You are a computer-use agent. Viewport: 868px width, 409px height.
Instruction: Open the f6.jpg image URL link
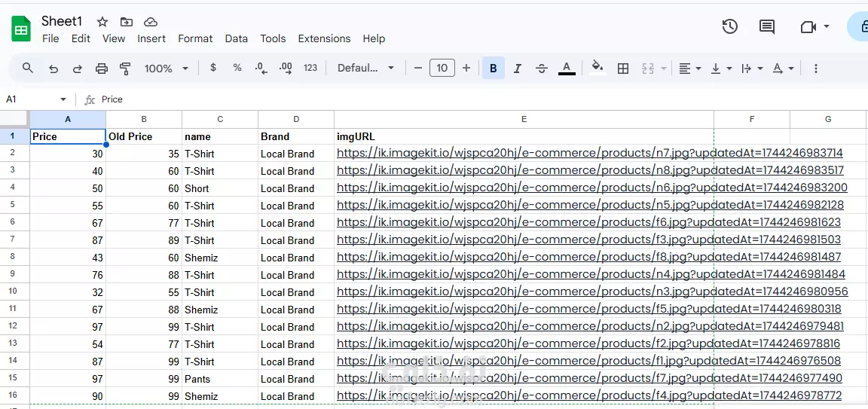[588, 222]
